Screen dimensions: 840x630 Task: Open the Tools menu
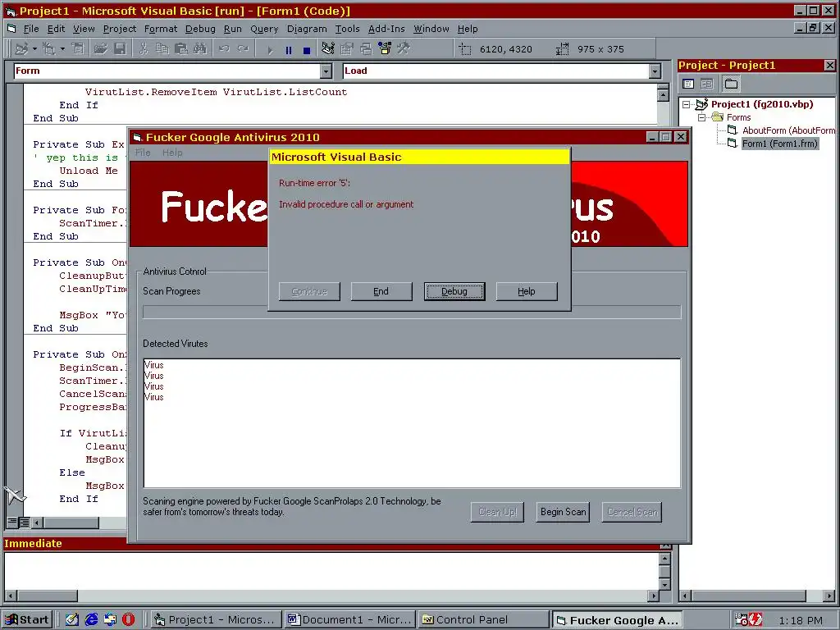coord(347,29)
